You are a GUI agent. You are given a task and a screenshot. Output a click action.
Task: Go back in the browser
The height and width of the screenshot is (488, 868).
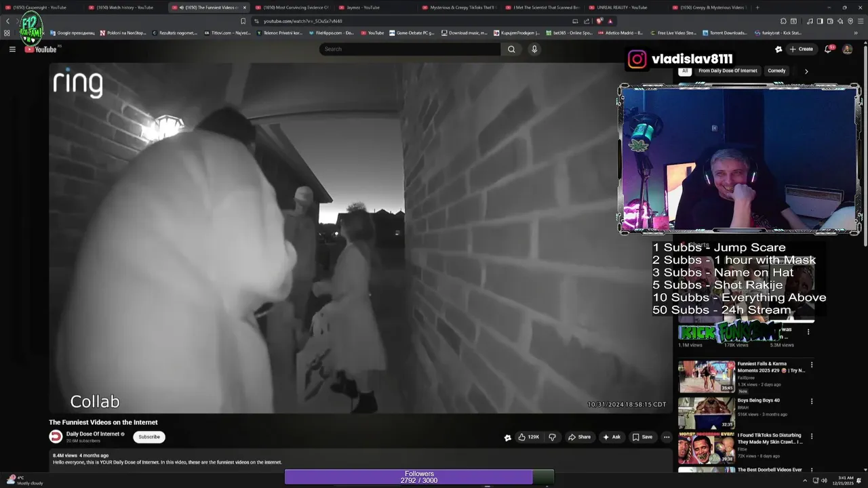point(7,21)
